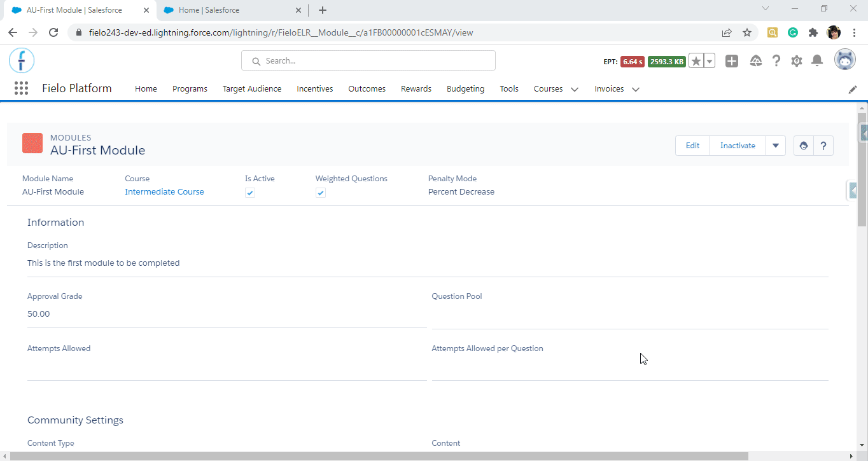Screen dimensions: 868x461
Task: Open the Programs navigation tab
Action: pyautogui.click(x=190, y=89)
